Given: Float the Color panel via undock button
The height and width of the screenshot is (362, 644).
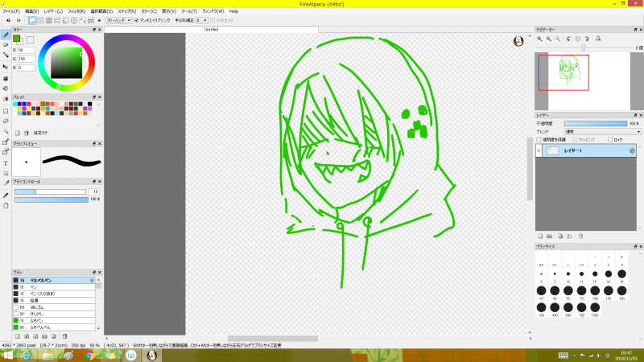Looking at the screenshot, I should 94,30.
